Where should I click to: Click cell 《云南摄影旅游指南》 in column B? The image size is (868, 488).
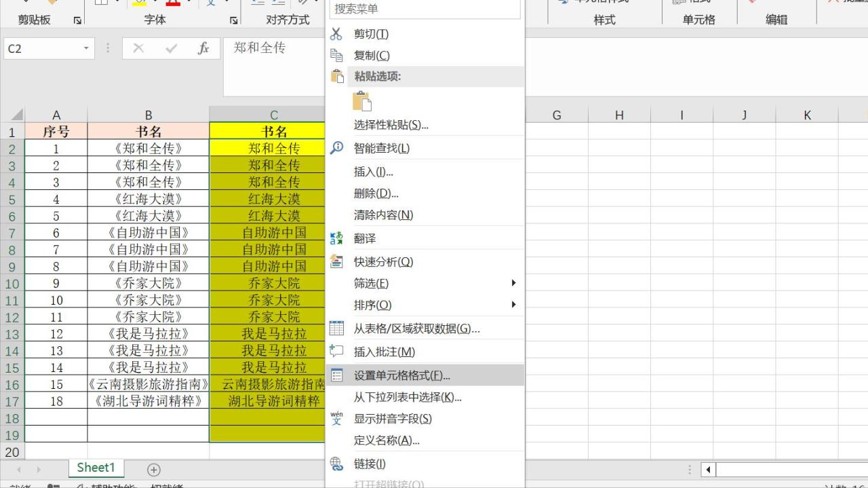pos(149,384)
